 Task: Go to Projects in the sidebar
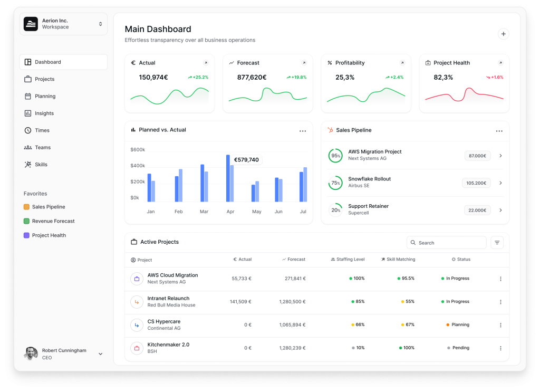(x=44, y=79)
